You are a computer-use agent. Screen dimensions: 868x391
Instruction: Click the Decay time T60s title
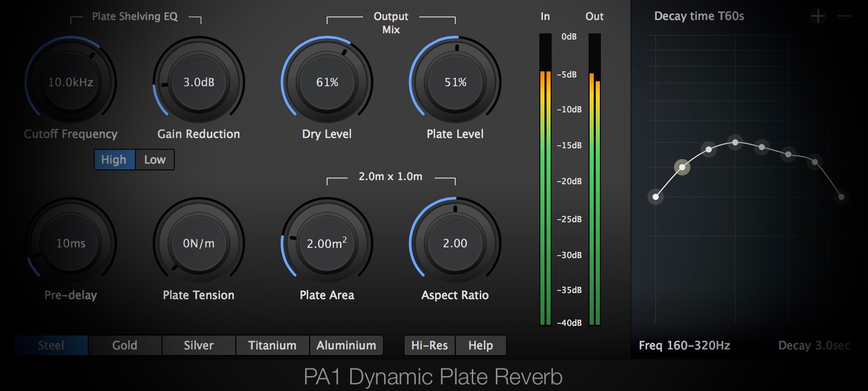tap(699, 16)
